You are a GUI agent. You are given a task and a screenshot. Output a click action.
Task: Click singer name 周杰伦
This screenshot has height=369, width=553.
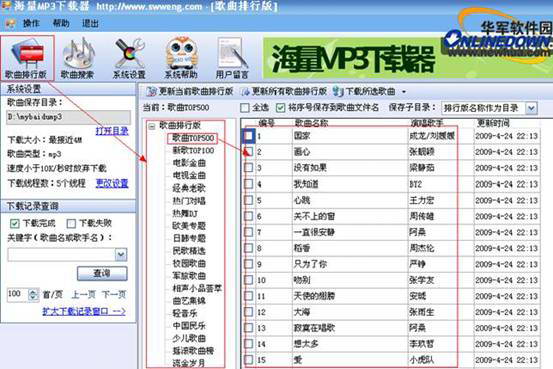click(x=422, y=248)
